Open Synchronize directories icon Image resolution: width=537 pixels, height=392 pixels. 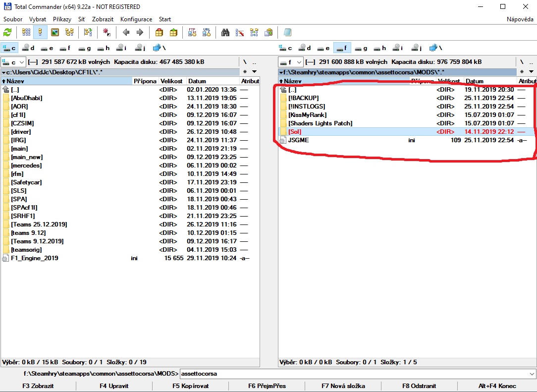point(254,33)
